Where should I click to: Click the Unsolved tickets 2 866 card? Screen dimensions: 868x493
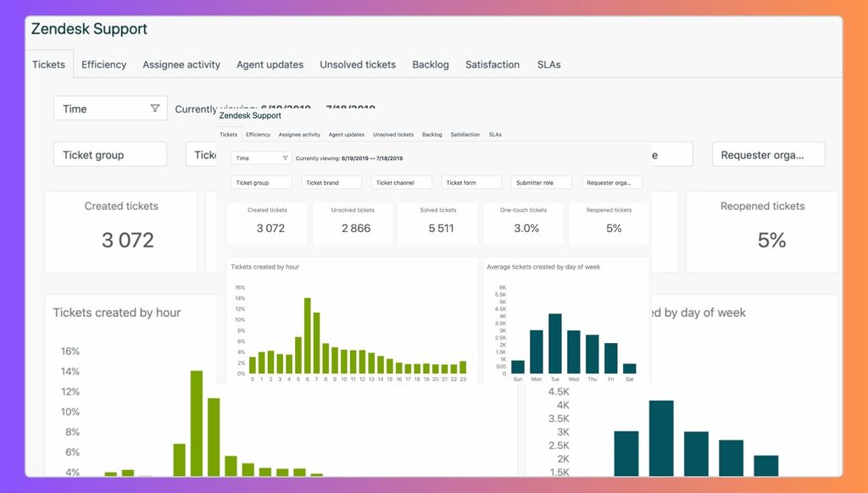tap(353, 224)
